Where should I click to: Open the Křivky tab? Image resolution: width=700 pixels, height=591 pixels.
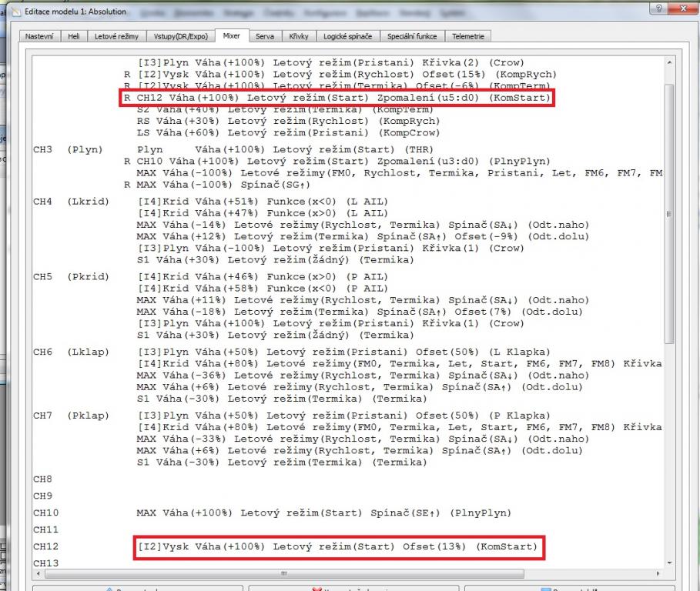tap(299, 36)
